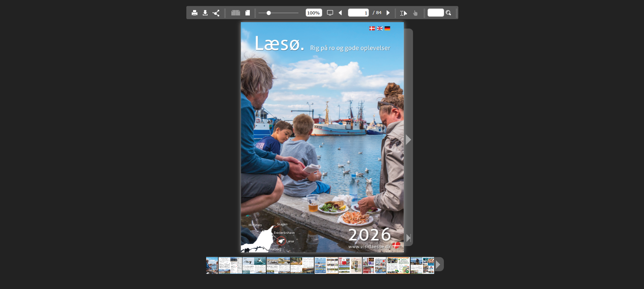The image size is (644, 289).
Task: Visit www.visitlaesoe.dk link on cover
Action: pyautogui.click(x=369, y=247)
